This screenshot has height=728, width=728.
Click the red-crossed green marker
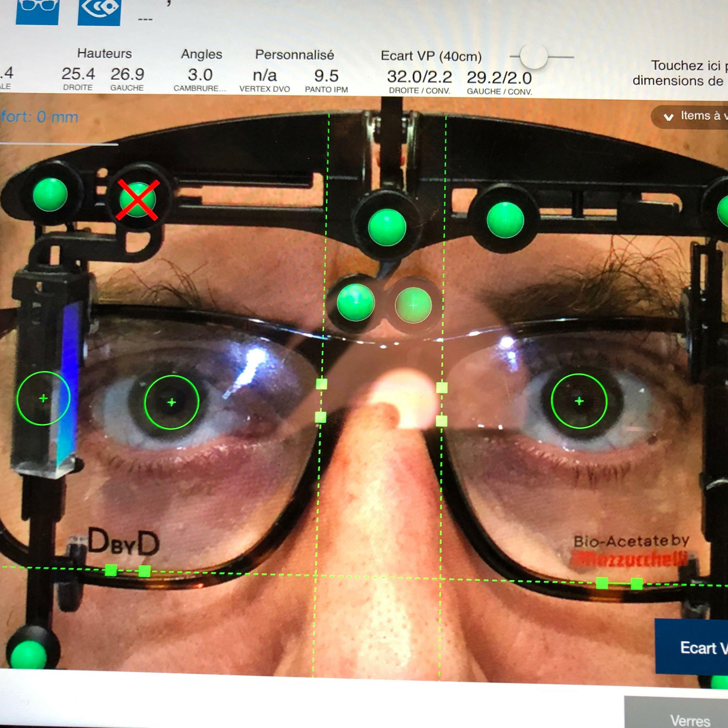pos(138,200)
